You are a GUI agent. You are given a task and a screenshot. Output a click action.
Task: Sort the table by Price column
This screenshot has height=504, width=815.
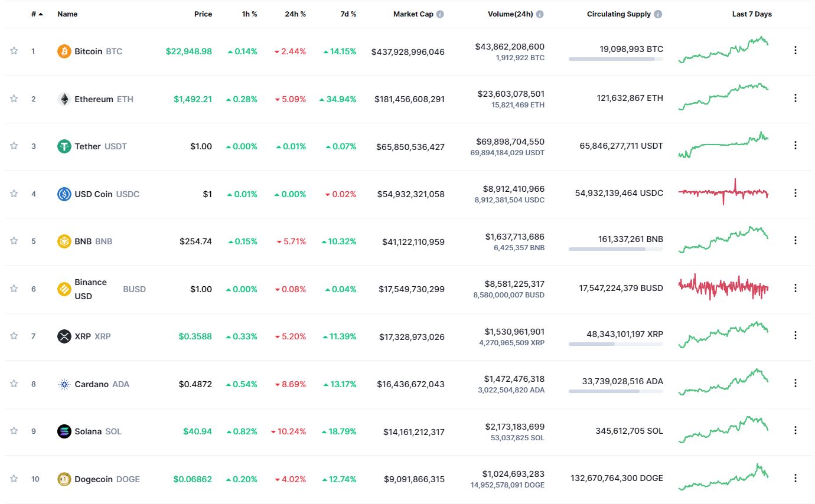(x=203, y=14)
